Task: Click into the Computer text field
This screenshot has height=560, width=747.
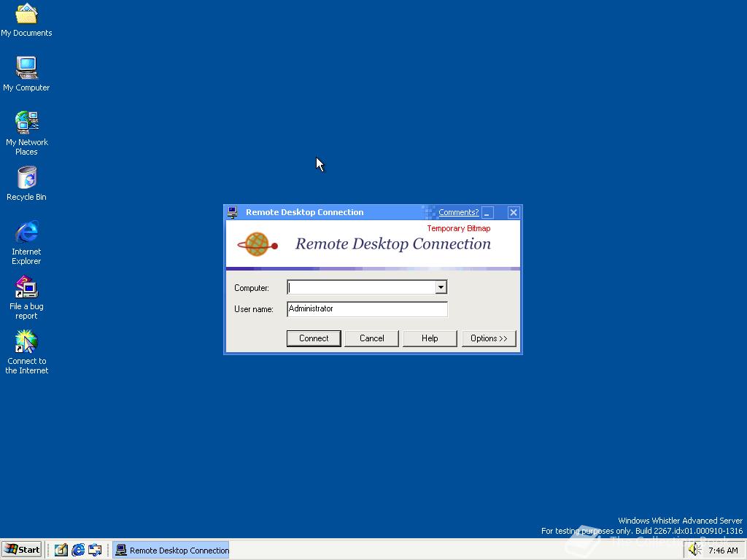Action: coord(361,287)
